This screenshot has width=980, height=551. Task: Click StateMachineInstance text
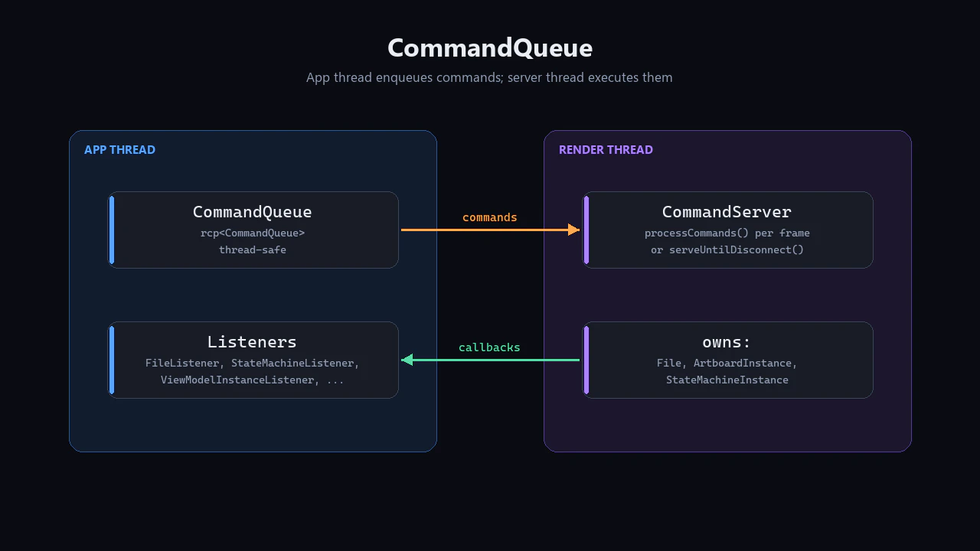(727, 380)
